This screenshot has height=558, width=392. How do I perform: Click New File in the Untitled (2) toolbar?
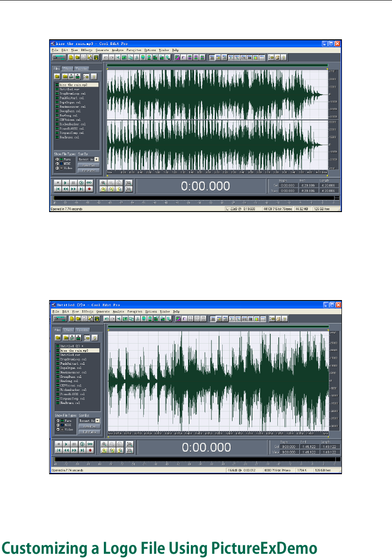click(72, 318)
